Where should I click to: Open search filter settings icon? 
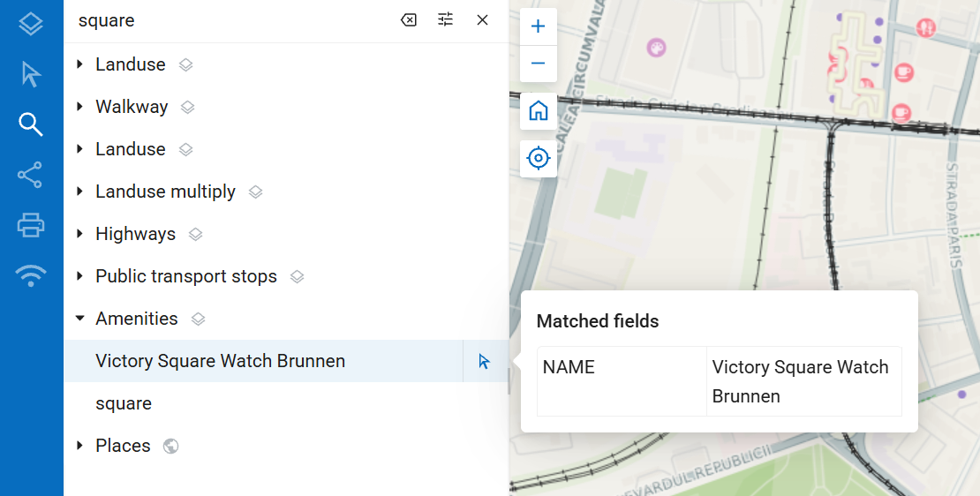coord(445,20)
